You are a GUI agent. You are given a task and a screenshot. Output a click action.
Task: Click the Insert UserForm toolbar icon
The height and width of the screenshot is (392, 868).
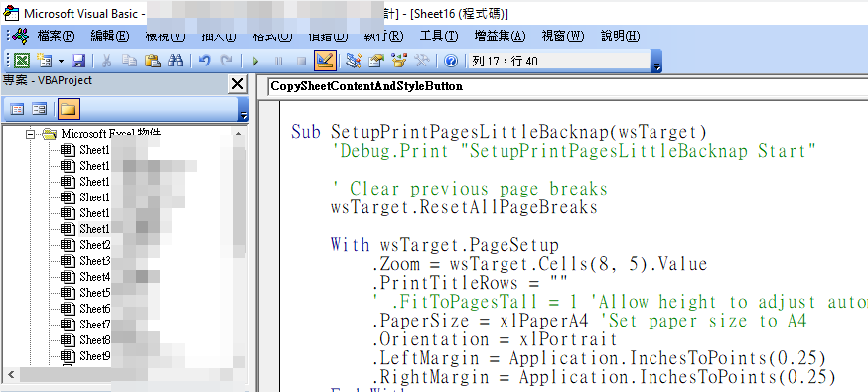[44, 61]
